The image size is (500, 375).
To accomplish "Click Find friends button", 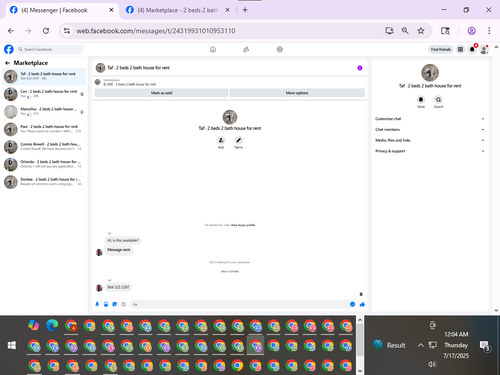I will [441, 49].
